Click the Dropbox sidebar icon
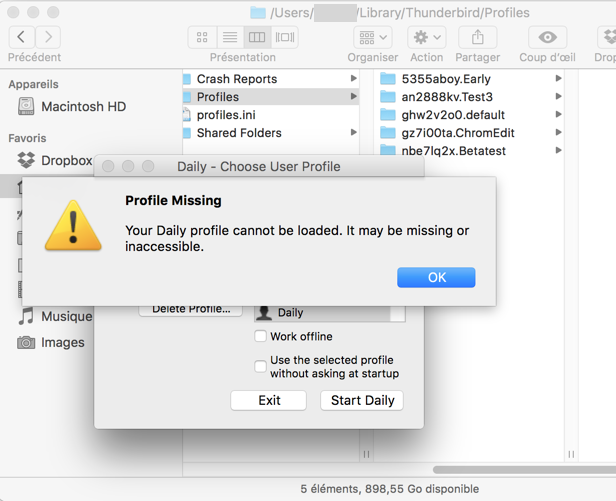 tap(26, 160)
